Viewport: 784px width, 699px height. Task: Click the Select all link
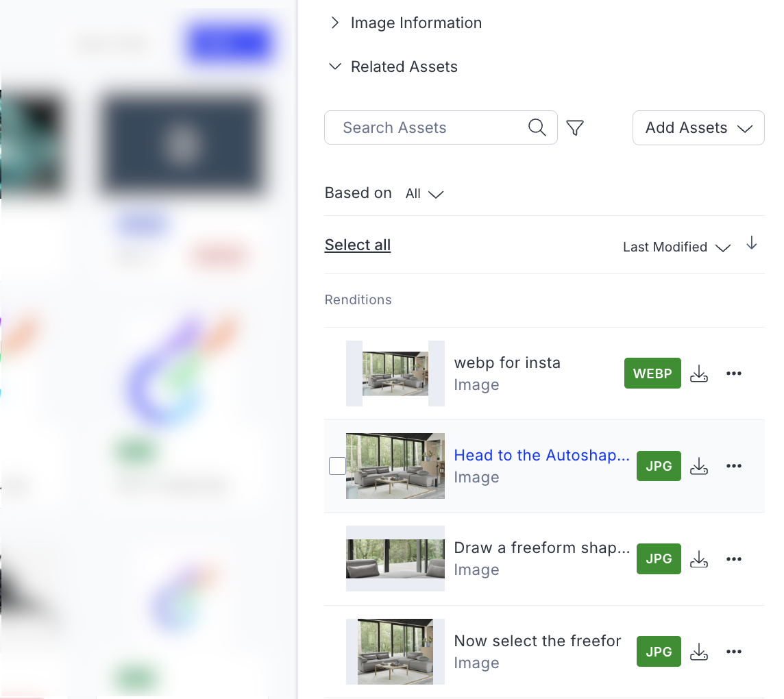coord(358,245)
